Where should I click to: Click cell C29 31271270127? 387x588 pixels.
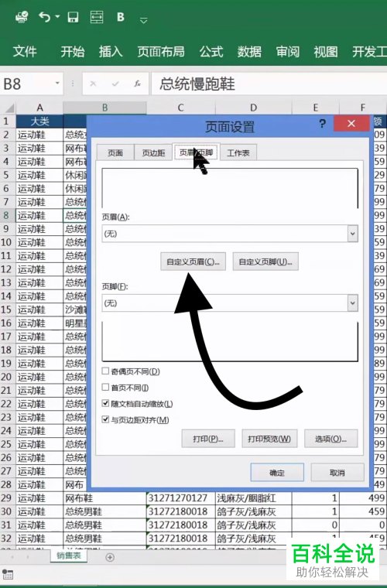[181, 498]
